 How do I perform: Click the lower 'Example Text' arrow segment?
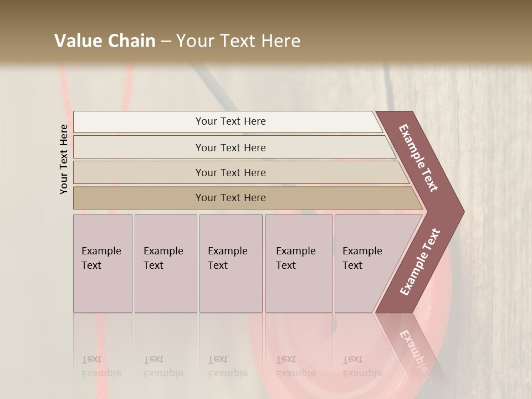[420, 262]
